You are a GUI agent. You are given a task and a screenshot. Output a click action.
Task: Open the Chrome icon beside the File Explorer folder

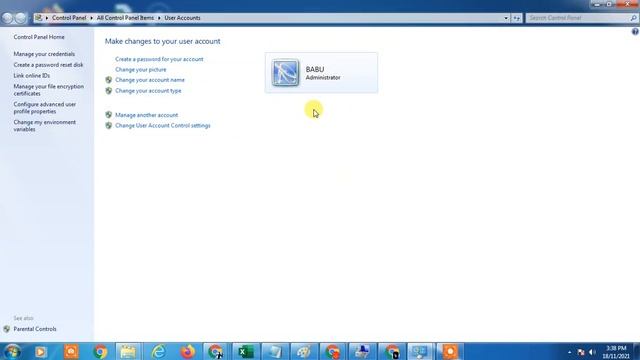[100, 351]
